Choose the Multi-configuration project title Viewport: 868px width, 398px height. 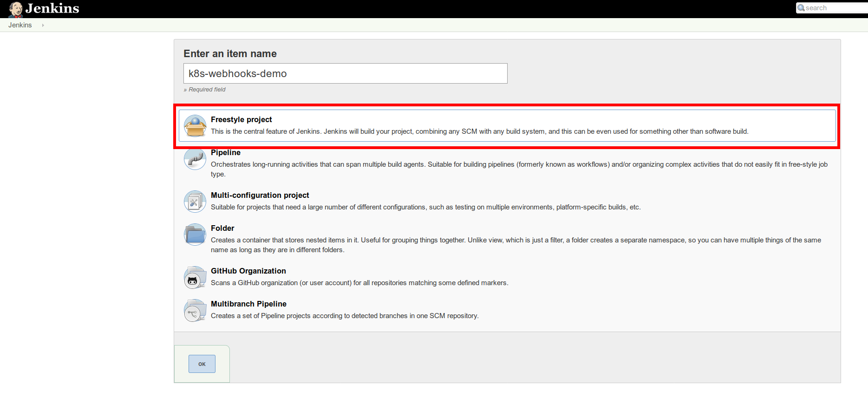tap(260, 195)
